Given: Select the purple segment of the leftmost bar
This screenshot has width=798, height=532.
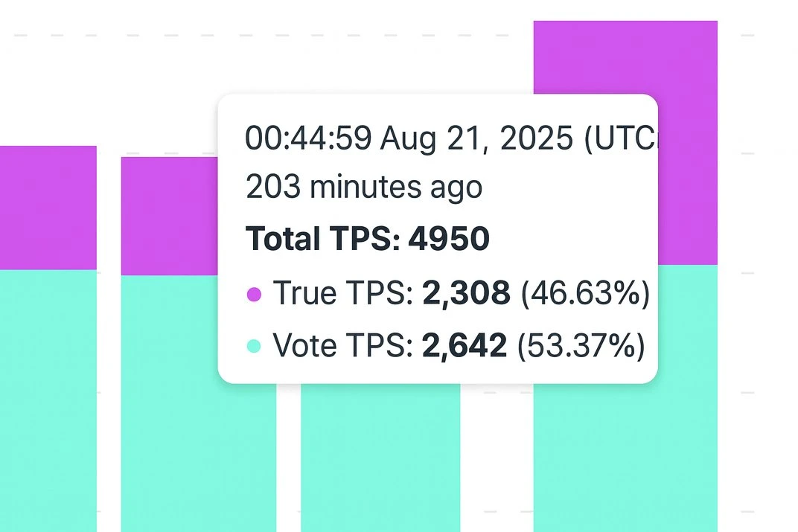Looking at the screenshot, I should pos(48,207).
